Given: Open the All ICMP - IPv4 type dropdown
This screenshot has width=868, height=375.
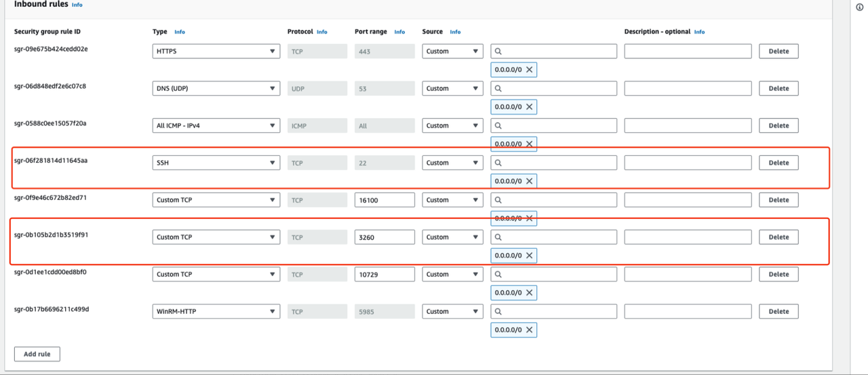Looking at the screenshot, I should tap(216, 125).
